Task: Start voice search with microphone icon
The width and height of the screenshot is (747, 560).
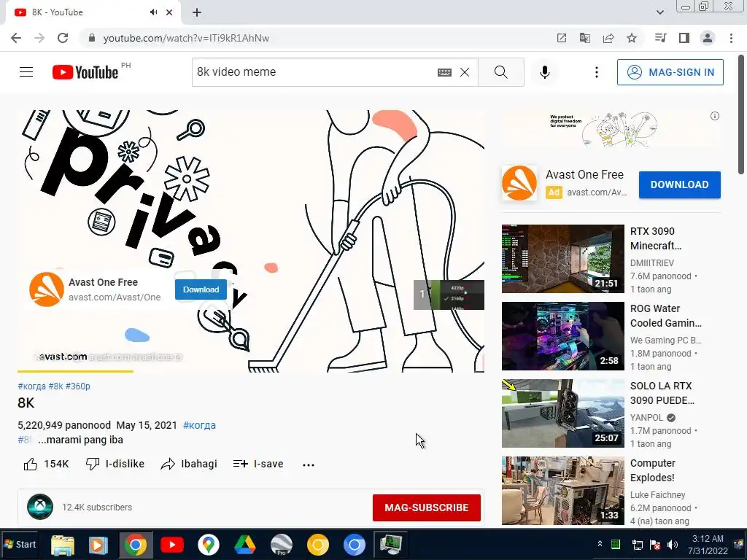Action: click(544, 72)
